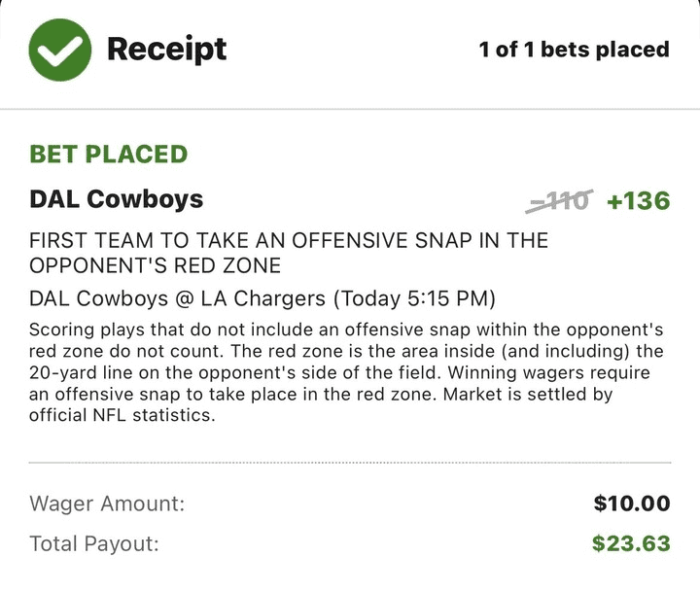Screen dimensions: 700x591
Task: Click the crossed-out -110 odds
Action: point(559,201)
